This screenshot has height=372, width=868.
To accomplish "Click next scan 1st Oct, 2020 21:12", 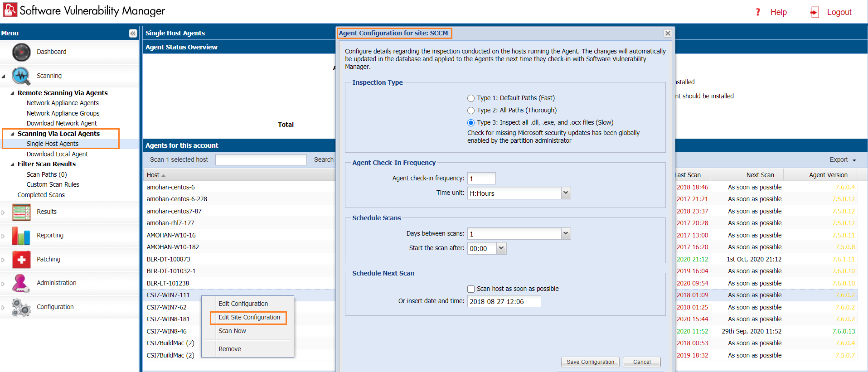I will click(754, 259).
